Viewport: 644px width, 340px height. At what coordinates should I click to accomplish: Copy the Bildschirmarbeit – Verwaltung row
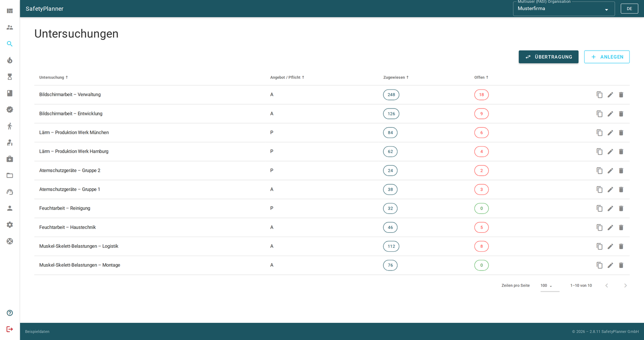click(x=599, y=95)
